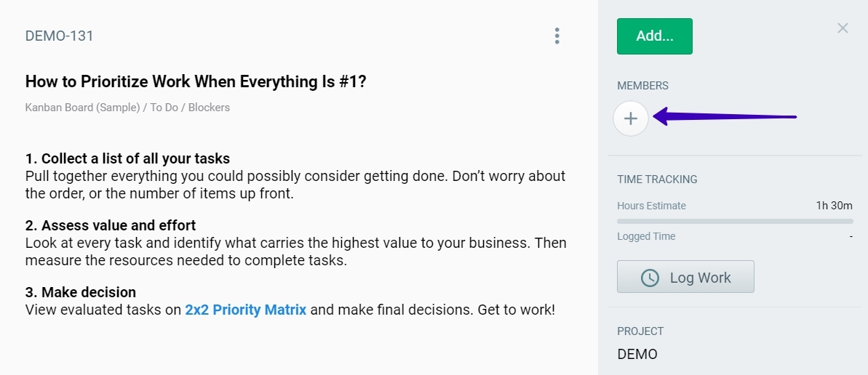The height and width of the screenshot is (375, 868).
Task: Click the 'Collect a list of all your tasks' heading
Action: click(127, 158)
